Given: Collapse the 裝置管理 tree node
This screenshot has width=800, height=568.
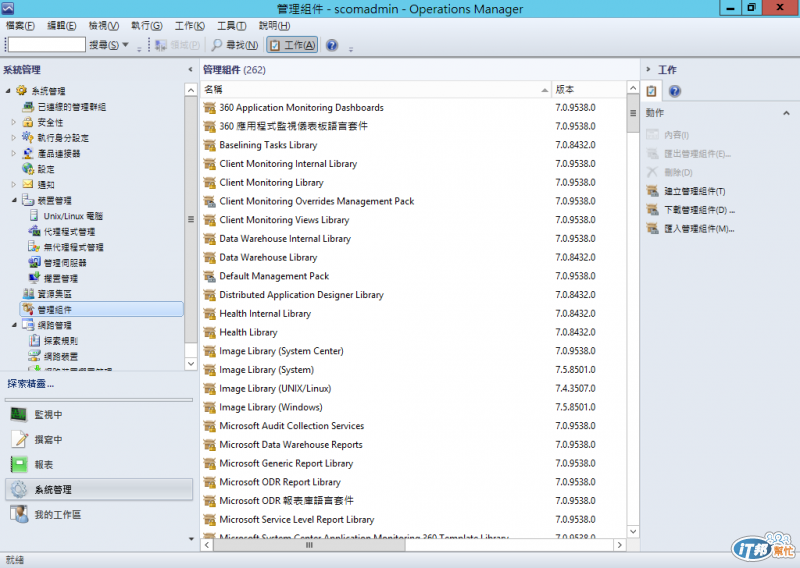Looking at the screenshot, I should (14, 201).
